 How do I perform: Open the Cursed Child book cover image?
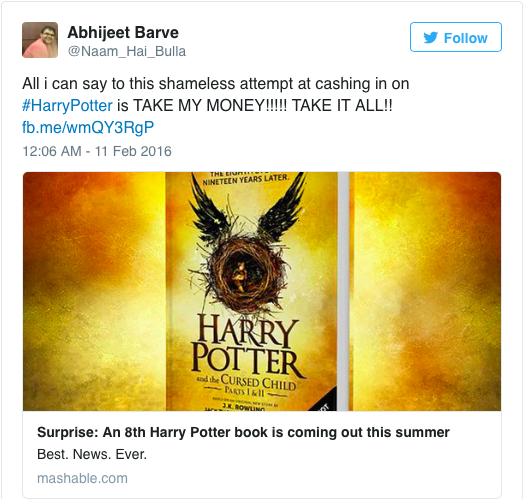coord(262,291)
